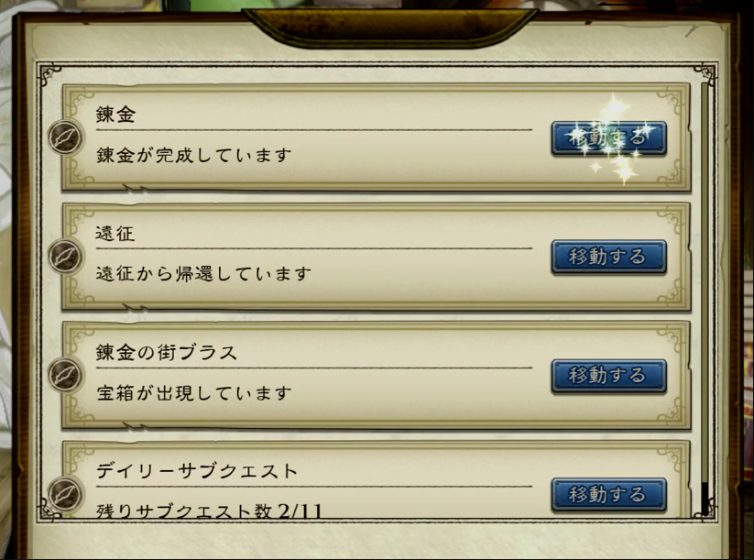Click the 遠征から帰還しています message
The image size is (754, 560).
coord(203,274)
